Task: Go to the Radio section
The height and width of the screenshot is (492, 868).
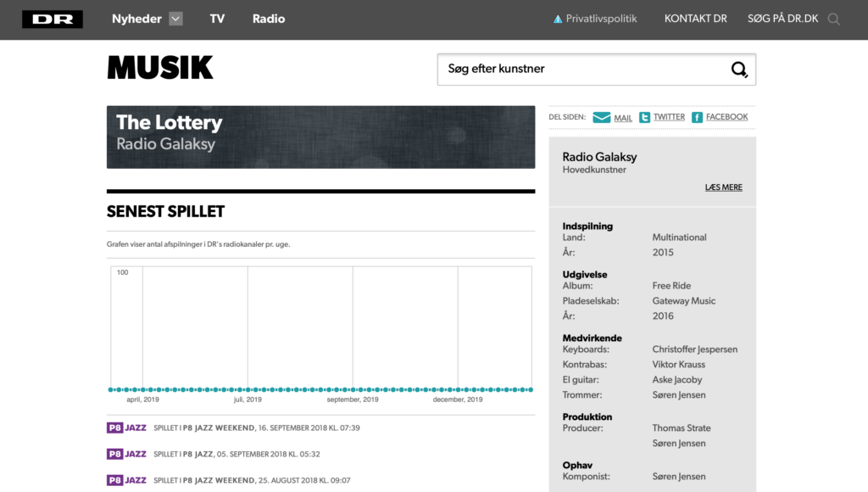Action: (x=269, y=19)
